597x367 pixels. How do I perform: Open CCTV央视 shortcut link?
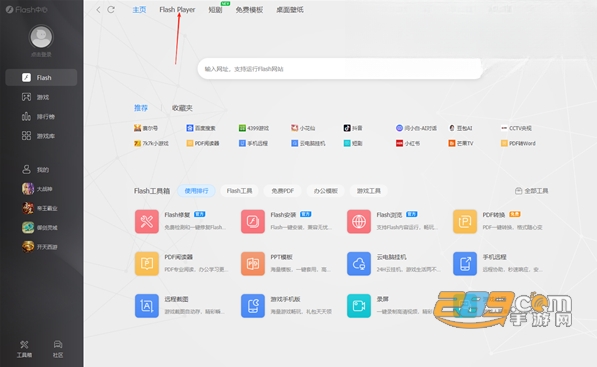[x=516, y=128]
